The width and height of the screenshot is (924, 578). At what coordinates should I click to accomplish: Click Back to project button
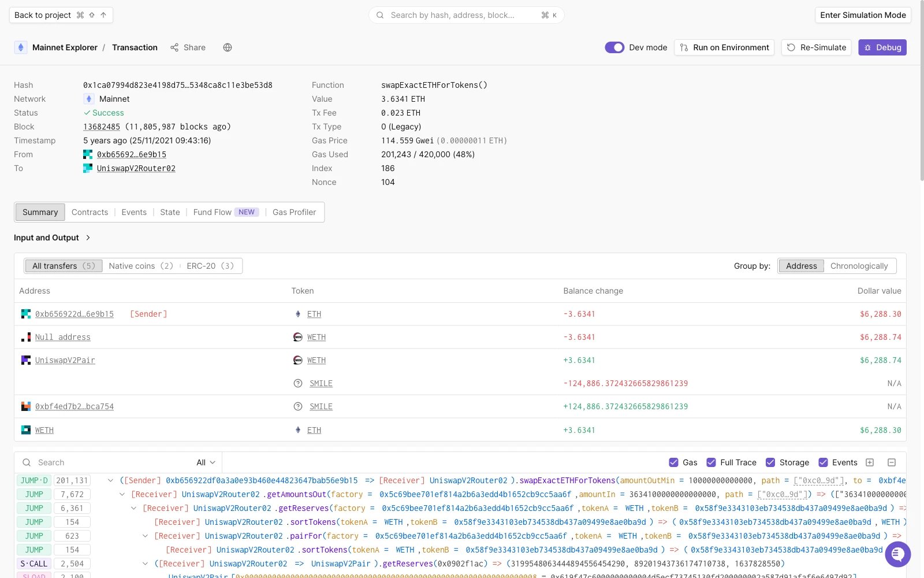pos(61,15)
